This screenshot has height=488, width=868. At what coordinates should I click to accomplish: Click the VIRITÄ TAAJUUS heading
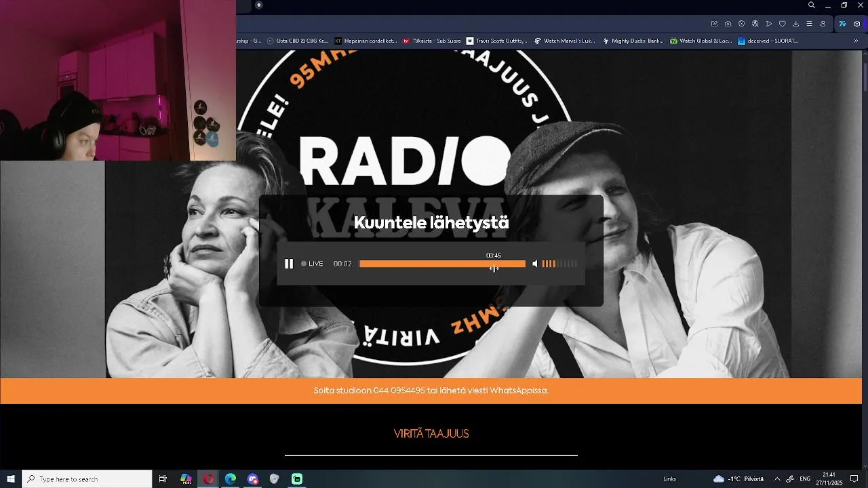431,434
